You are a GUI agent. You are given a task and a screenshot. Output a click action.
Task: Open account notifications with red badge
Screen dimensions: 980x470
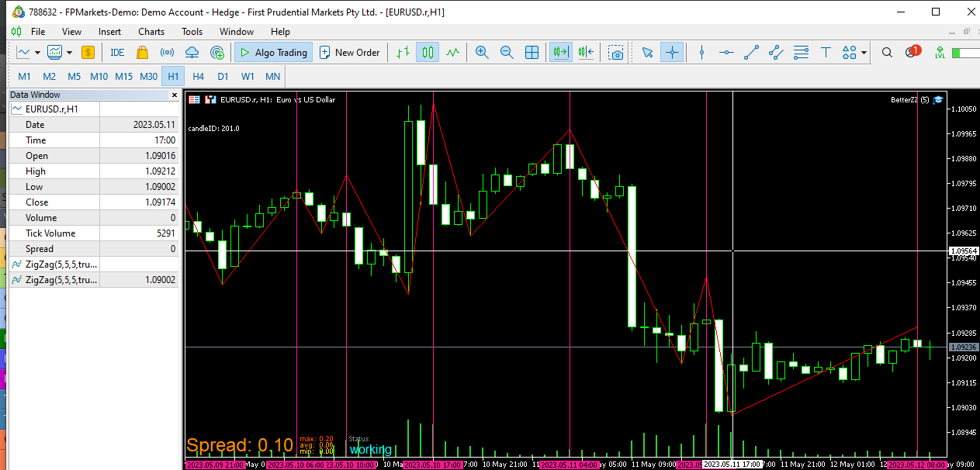click(912, 52)
